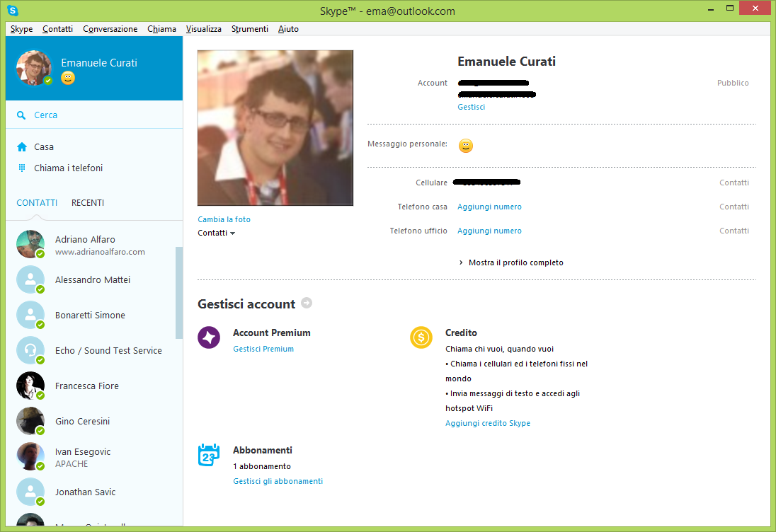Click the arrow icon next to Gestisci account

[307, 303]
